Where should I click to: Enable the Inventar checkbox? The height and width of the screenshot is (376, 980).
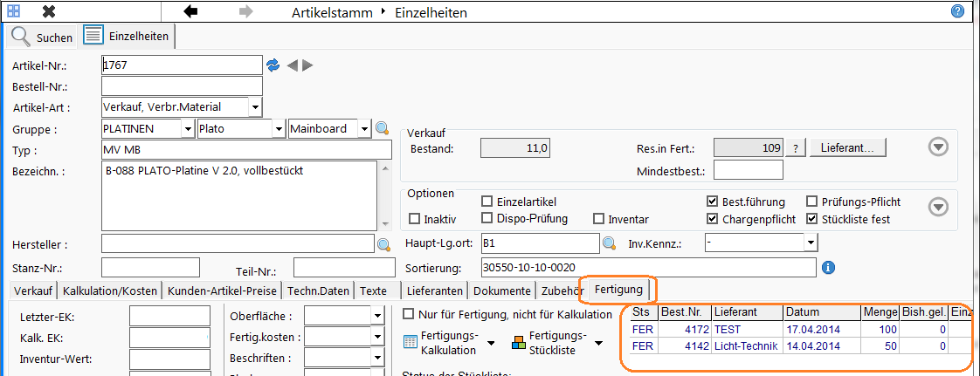598,219
